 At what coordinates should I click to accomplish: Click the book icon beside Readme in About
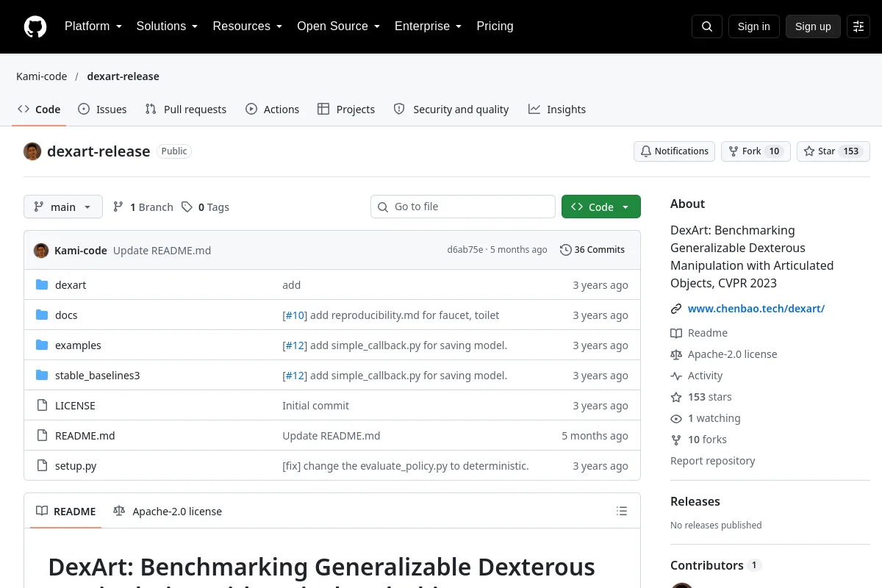click(676, 333)
